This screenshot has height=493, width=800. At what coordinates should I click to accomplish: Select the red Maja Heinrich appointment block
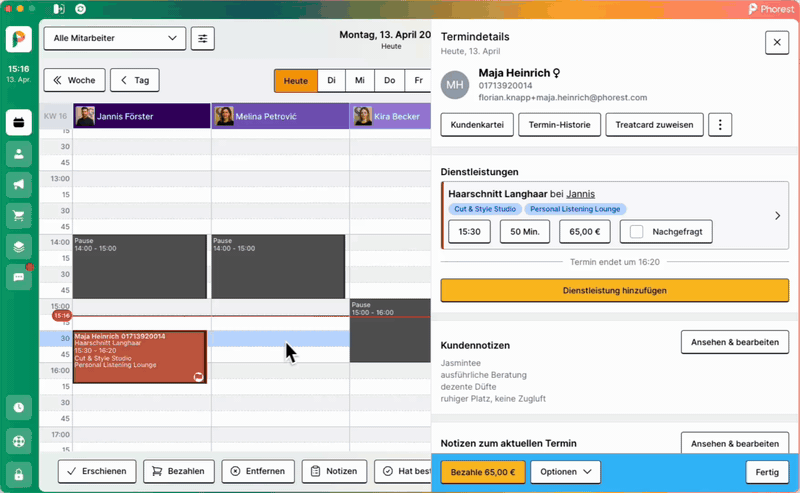[x=139, y=357]
